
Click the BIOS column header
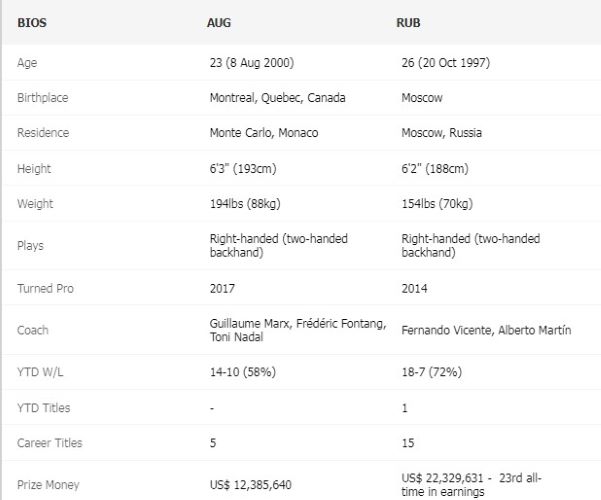32,22
